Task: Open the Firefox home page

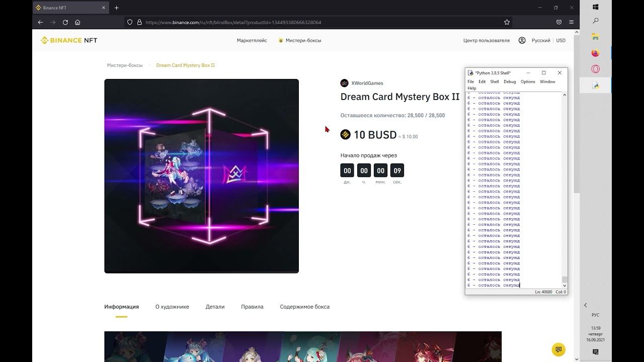Action: tap(77, 22)
